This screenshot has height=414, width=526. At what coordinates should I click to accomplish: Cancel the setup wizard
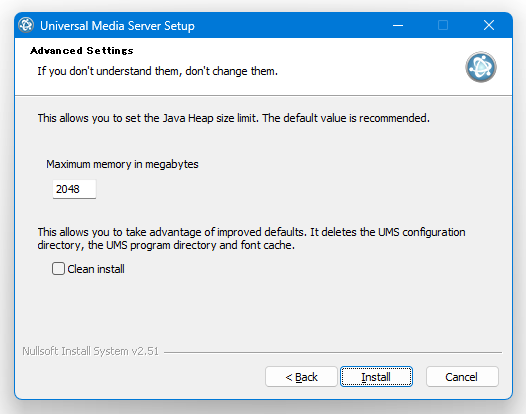pyautogui.click(x=462, y=377)
